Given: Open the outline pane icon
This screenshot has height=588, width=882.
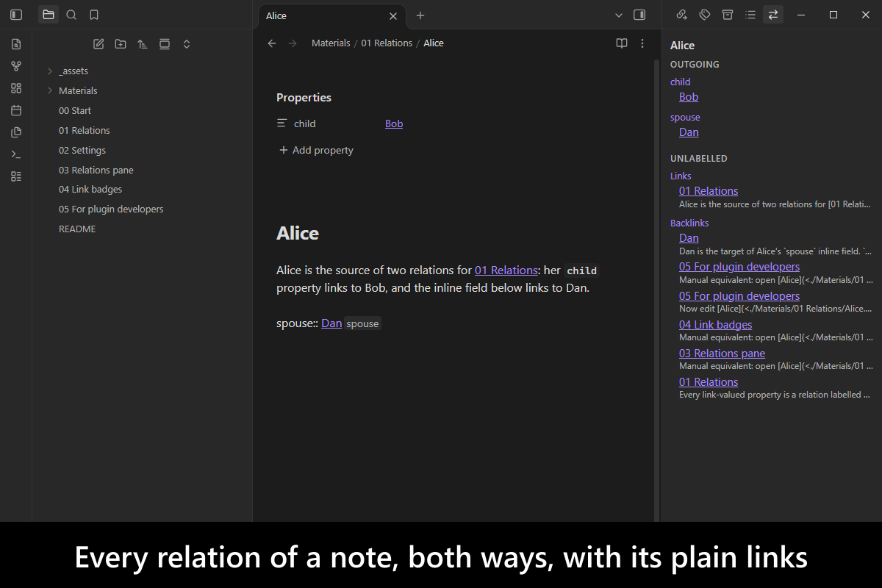Looking at the screenshot, I should 750,15.
